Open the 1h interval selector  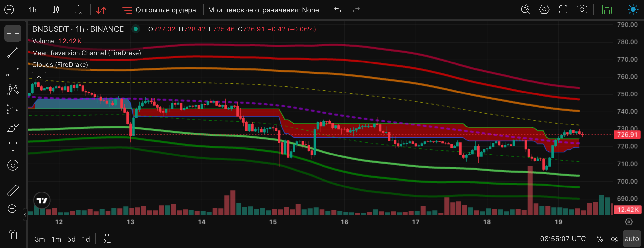[x=32, y=10]
